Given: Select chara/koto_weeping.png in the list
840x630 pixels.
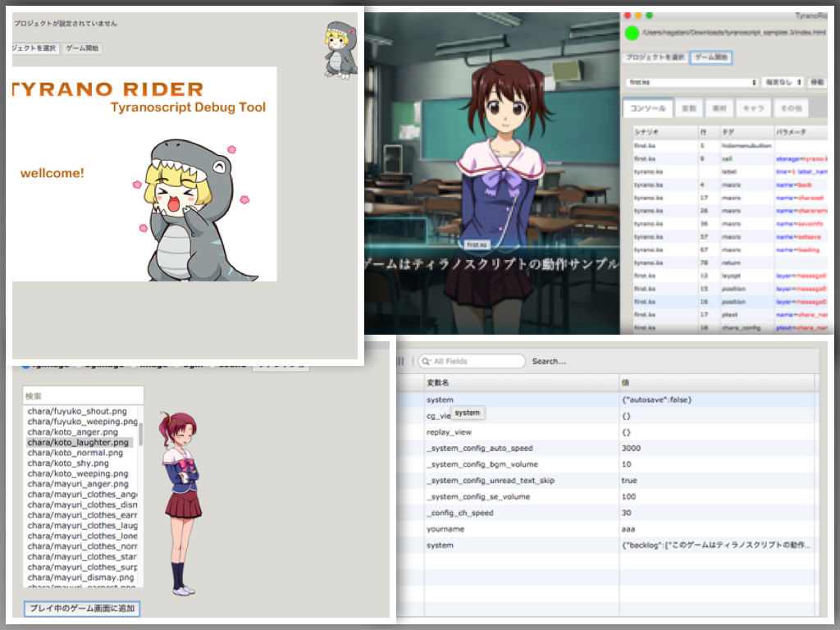Looking at the screenshot, I should tap(78, 473).
